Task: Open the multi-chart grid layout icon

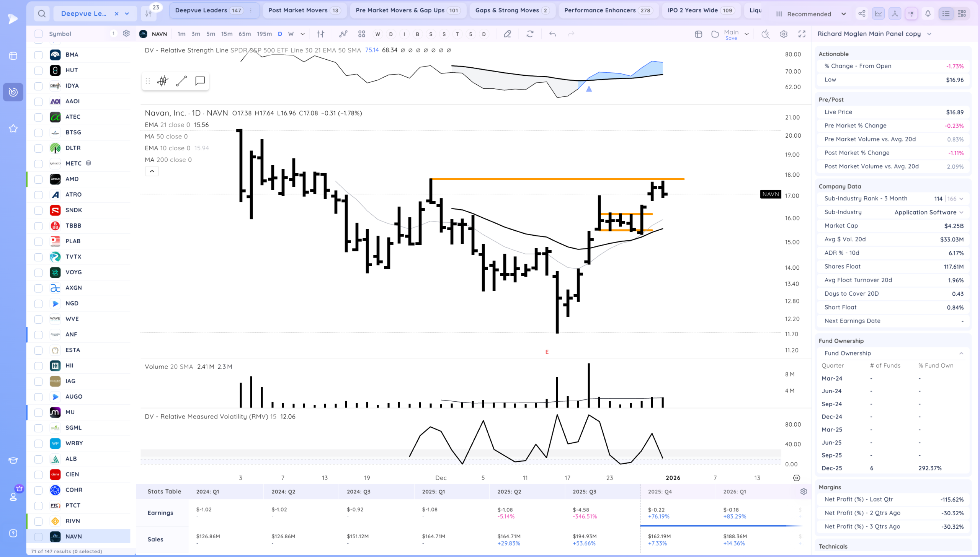Action: pos(361,34)
